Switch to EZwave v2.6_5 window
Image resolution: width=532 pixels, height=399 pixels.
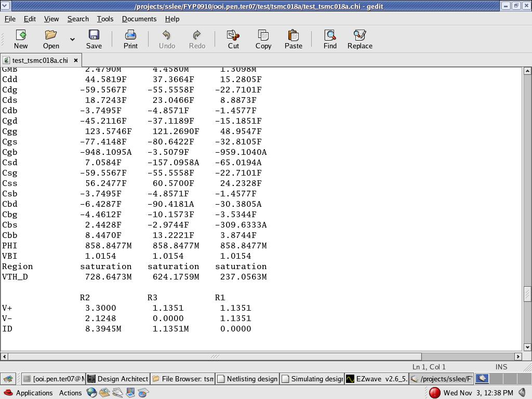pyautogui.click(x=377, y=379)
